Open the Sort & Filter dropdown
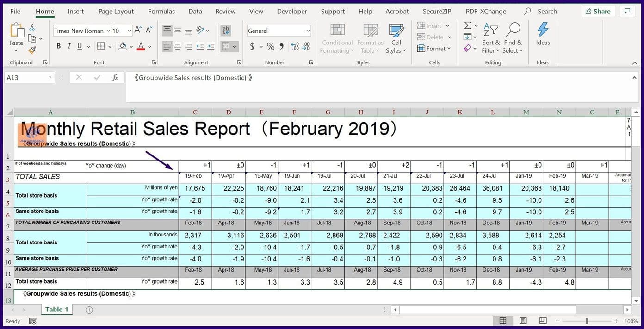Image resolution: width=644 pixels, height=329 pixels. [x=491, y=39]
